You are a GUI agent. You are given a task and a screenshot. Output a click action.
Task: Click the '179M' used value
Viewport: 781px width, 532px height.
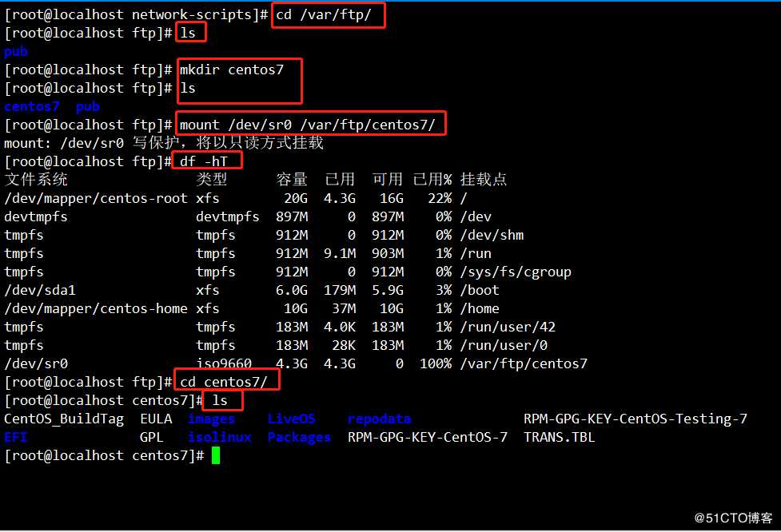pos(340,290)
